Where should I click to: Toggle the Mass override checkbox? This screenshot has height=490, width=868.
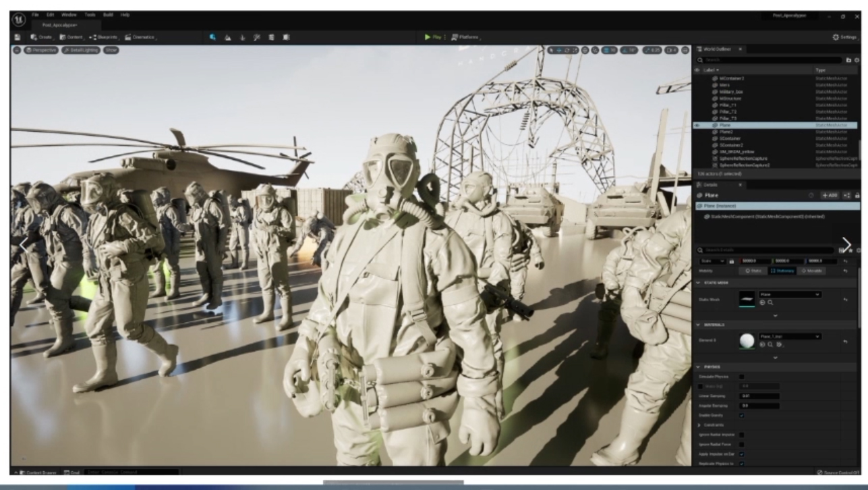699,386
